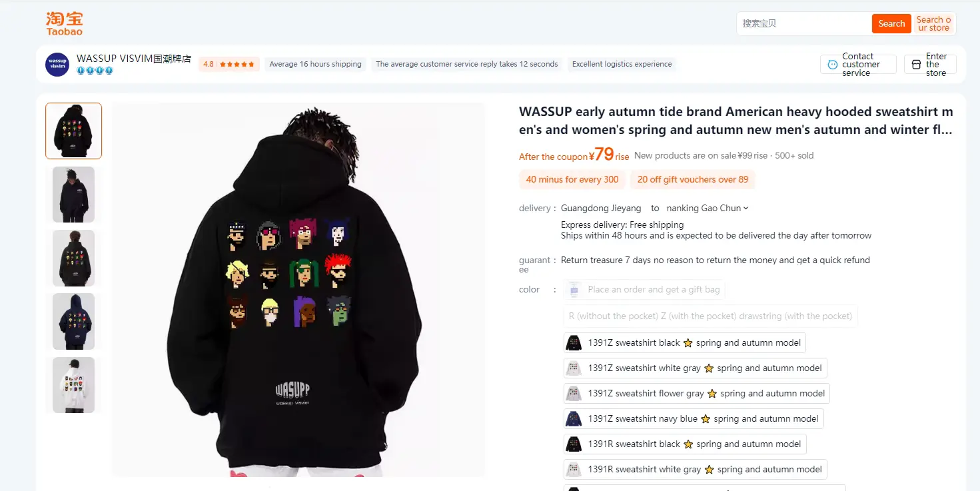The height and width of the screenshot is (491, 980).
Task: Open WASSUP VISVIM store name link
Action: [x=134, y=59]
